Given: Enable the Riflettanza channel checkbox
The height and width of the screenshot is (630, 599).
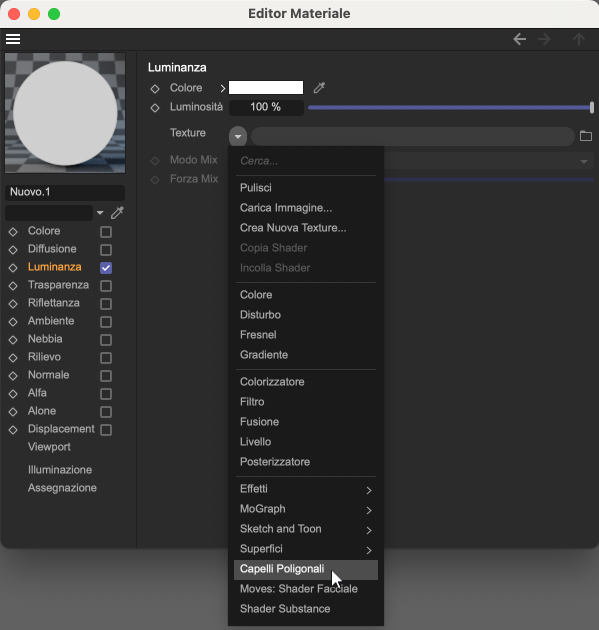Looking at the screenshot, I should point(106,304).
